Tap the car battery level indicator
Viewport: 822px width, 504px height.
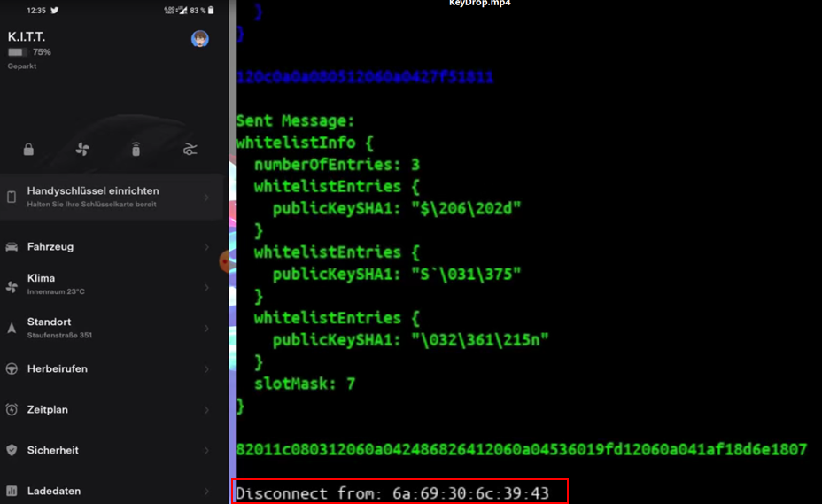tap(18, 52)
